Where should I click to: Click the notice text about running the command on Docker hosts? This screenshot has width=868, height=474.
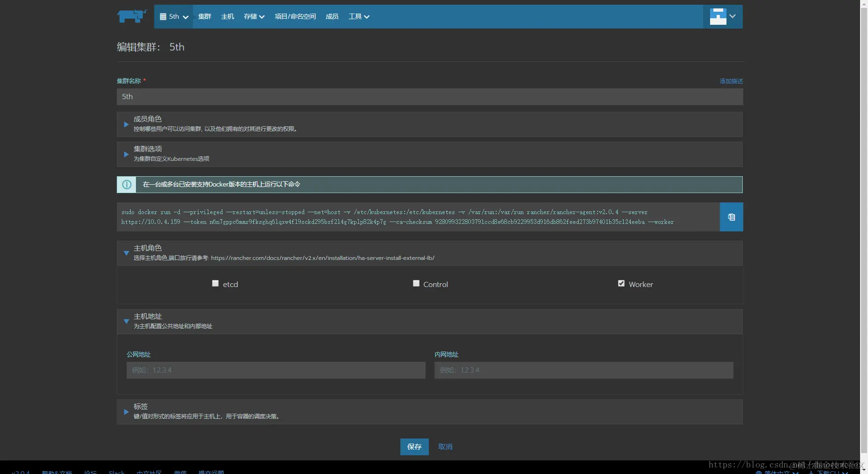point(221,185)
